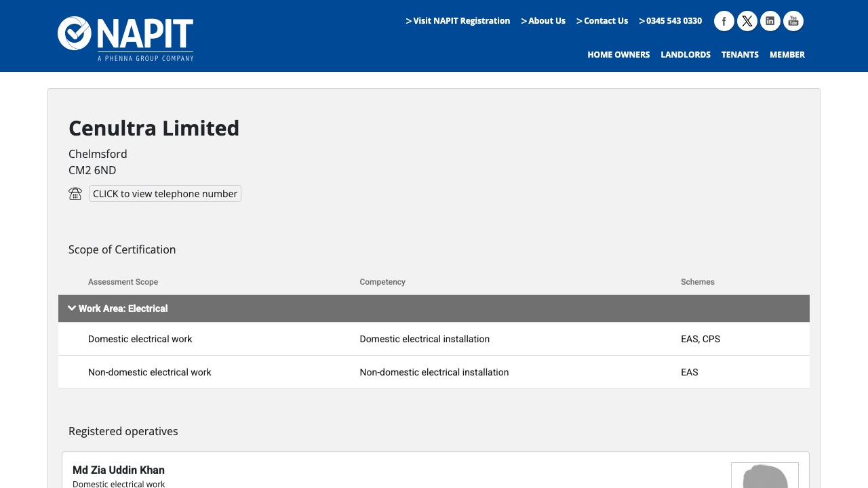Click the X (Twitter) social icon

(x=747, y=20)
